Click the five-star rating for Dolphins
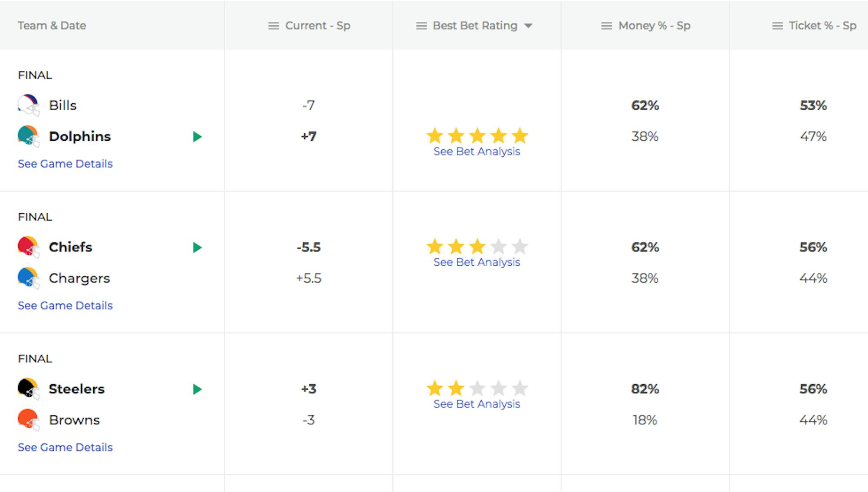This screenshot has height=492, width=868. (x=477, y=136)
